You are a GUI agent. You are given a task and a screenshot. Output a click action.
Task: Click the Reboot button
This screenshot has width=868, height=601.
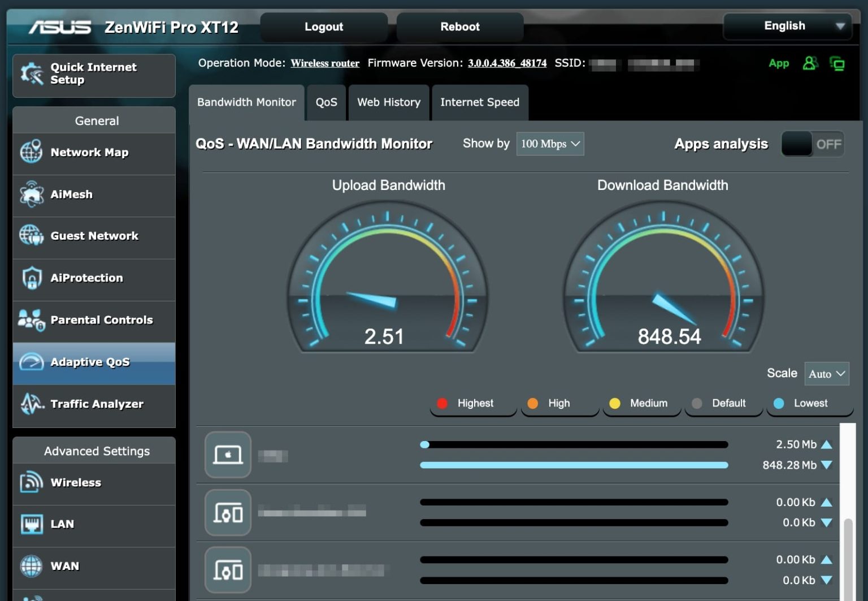459,26
